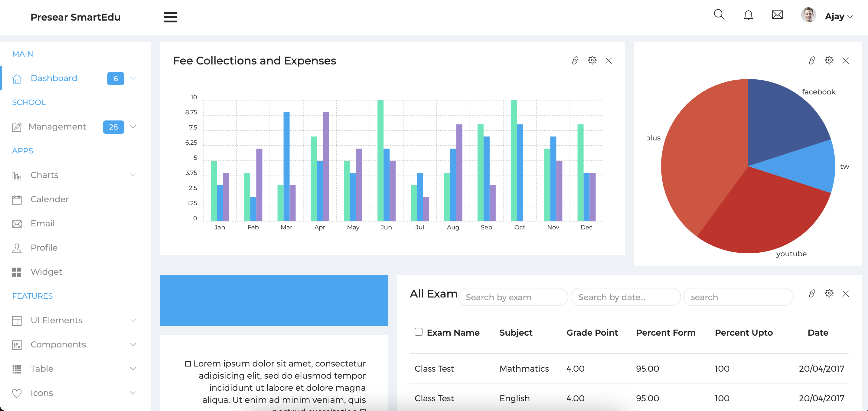The height and width of the screenshot is (411, 868).
Task: Click the Profile person icon
Action: [17, 248]
